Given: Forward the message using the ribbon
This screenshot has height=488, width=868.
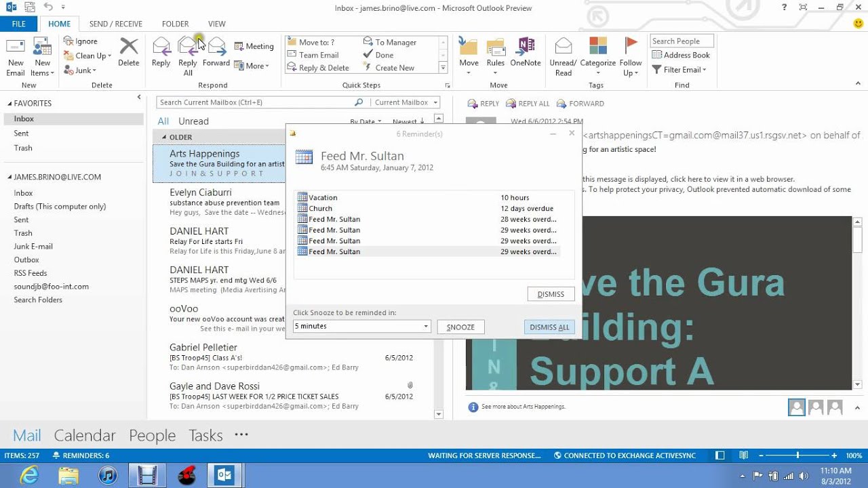Looking at the screenshot, I should [x=216, y=52].
